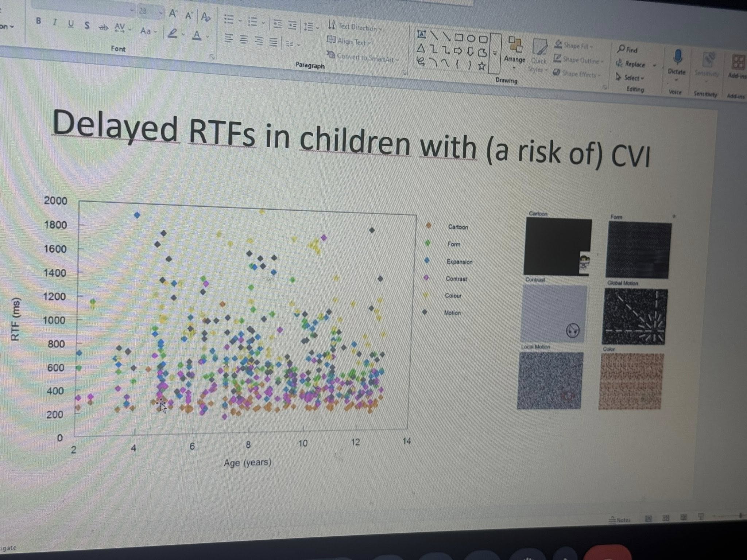Click the Notes button in status bar
Viewport: 747px width, 560px height.
click(619, 520)
